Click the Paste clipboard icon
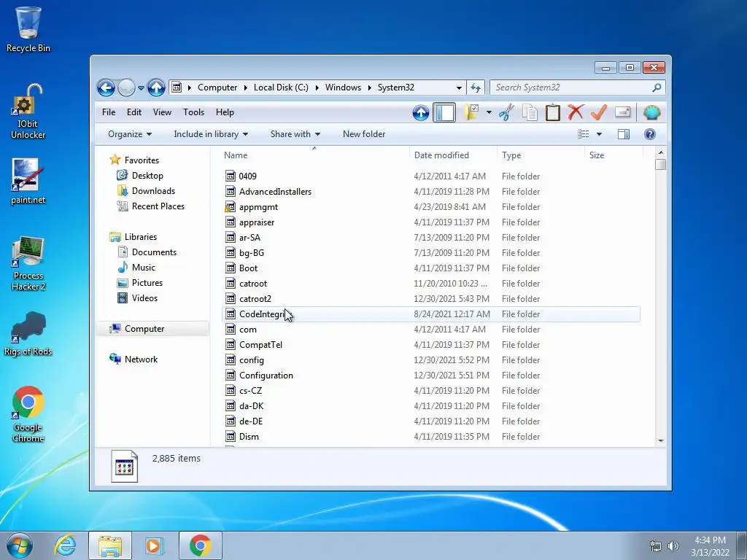Screen dimensions: 747x560 coord(553,113)
